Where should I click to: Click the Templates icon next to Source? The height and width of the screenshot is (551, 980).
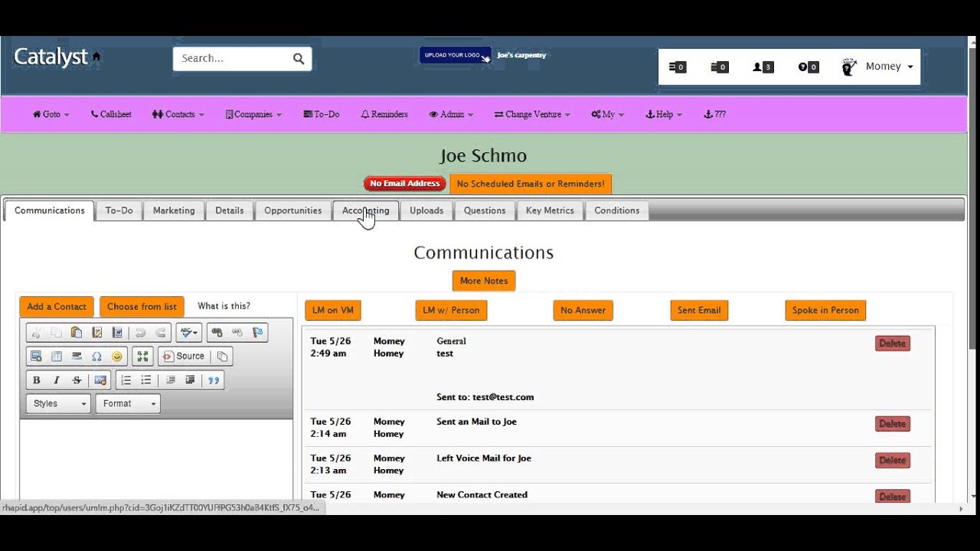[x=222, y=357]
